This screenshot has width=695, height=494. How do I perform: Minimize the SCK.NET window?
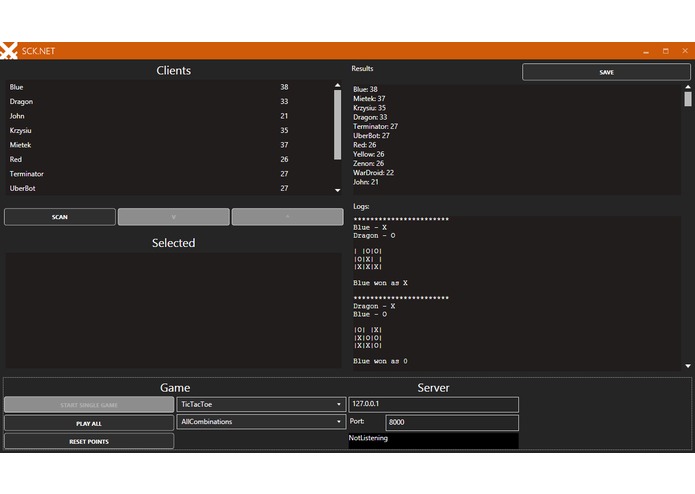pyautogui.click(x=646, y=51)
